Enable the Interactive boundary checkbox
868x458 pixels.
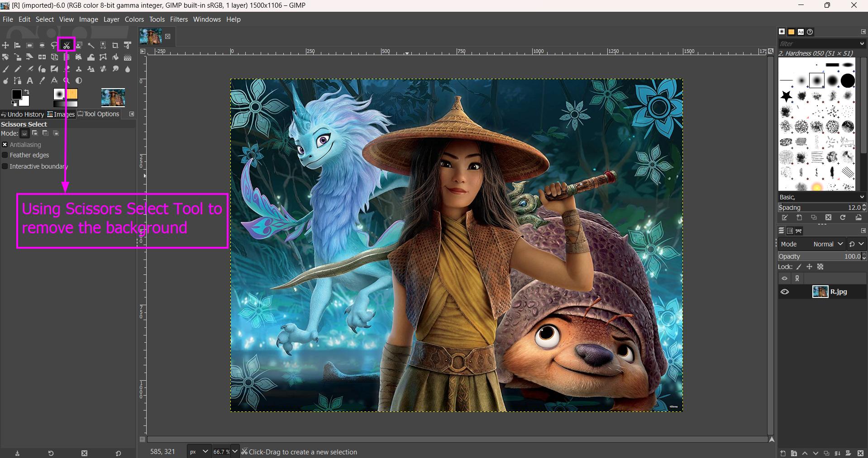point(5,166)
